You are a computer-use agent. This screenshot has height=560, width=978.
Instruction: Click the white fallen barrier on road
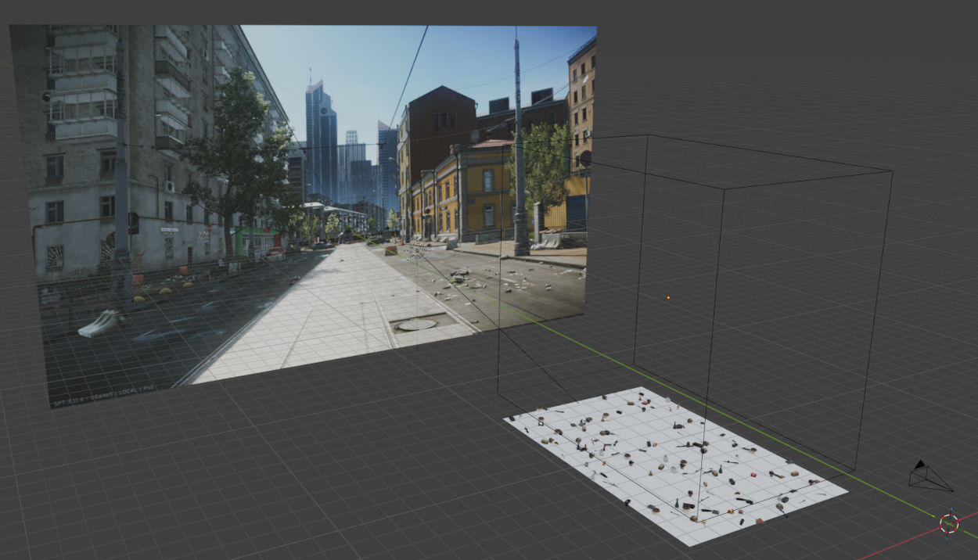99,323
